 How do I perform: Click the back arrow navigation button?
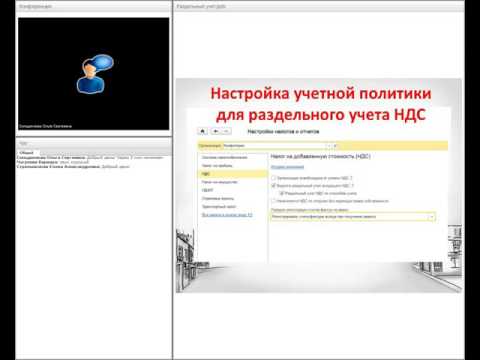(216, 131)
